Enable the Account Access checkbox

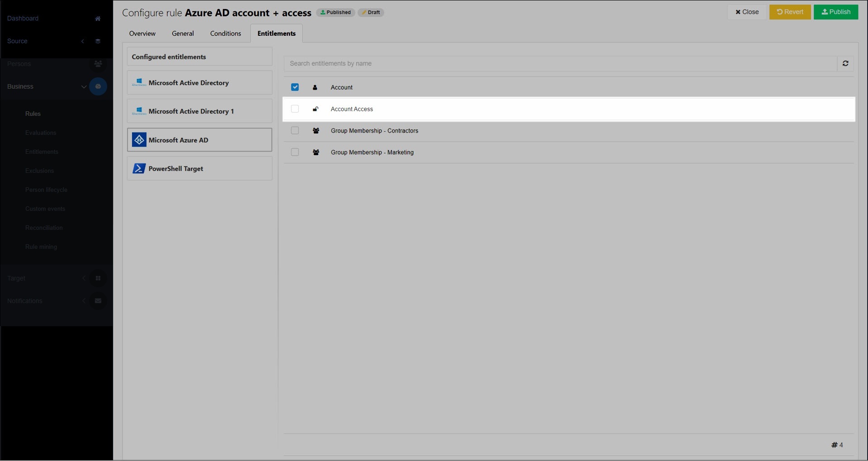pos(295,109)
